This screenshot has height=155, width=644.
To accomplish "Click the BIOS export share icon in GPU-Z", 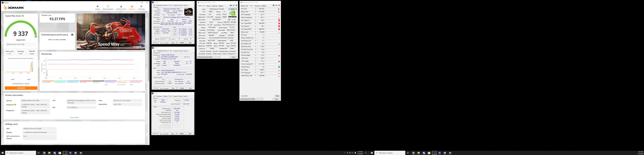I will click(x=229, y=20).
